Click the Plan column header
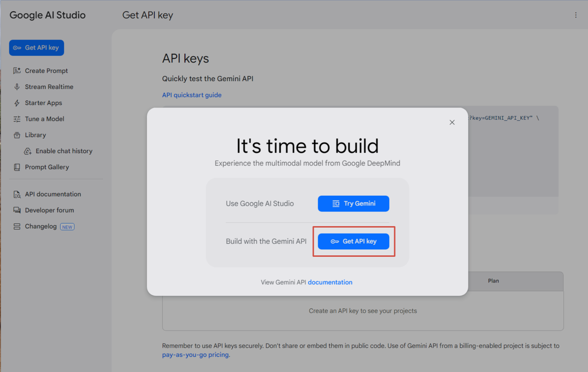 click(x=493, y=281)
